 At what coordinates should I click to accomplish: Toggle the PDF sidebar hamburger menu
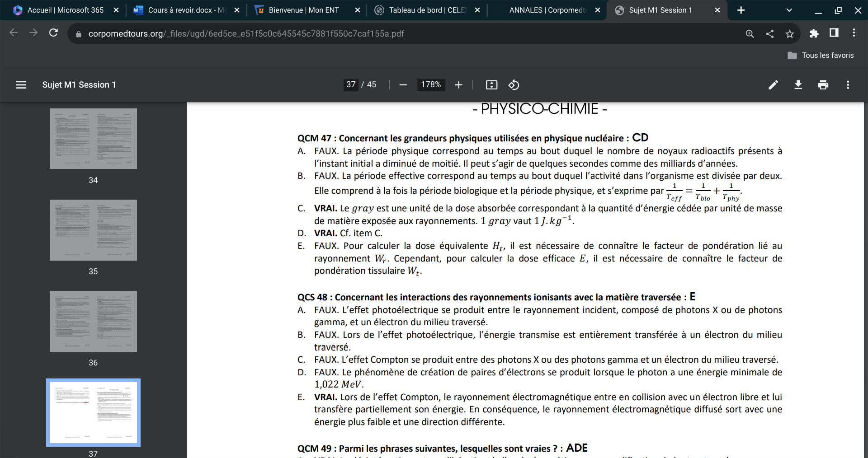[21, 85]
